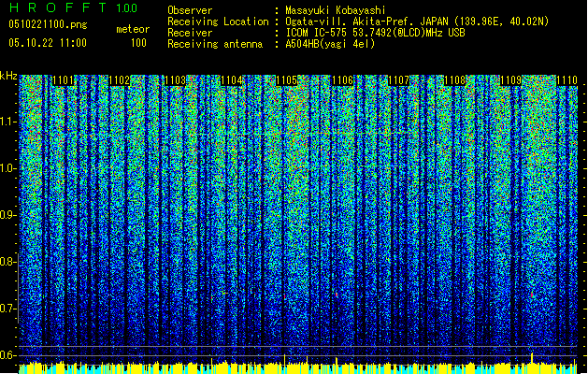
Task: Select the Receiving Location value text
Action: pyautogui.click(x=417, y=21)
